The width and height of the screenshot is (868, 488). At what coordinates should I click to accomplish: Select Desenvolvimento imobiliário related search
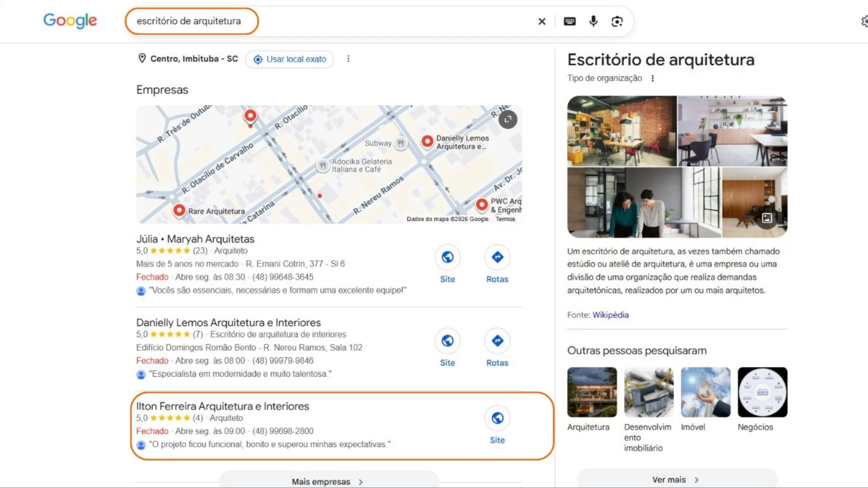[649, 409]
